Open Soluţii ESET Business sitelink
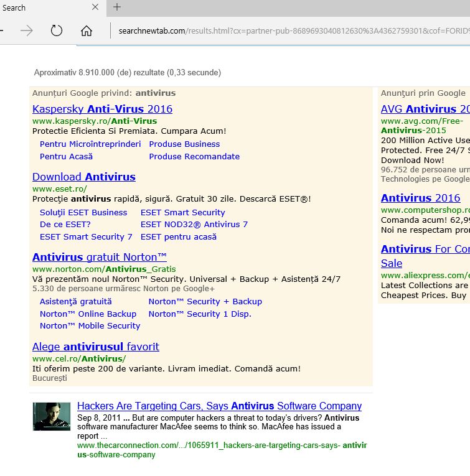Screen dimensions: 470x476 [83, 213]
